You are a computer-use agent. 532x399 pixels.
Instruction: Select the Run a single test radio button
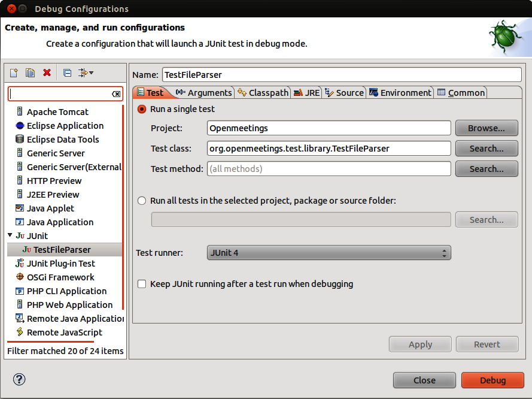(x=142, y=109)
